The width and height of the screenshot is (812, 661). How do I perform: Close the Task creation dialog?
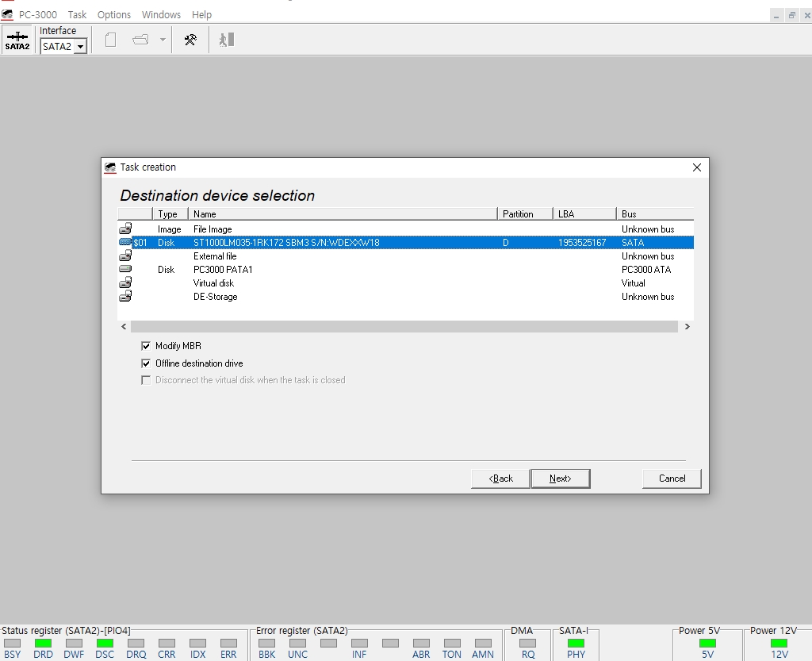pyautogui.click(x=697, y=167)
